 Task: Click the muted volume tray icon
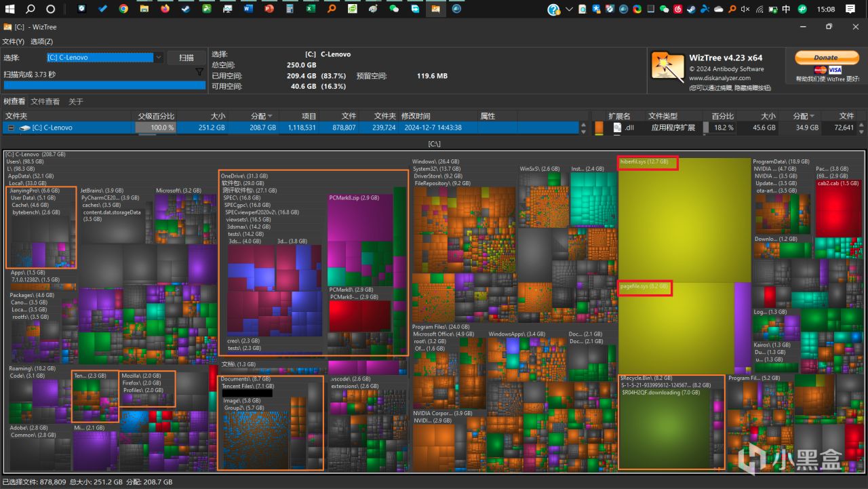click(x=745, y=9)
